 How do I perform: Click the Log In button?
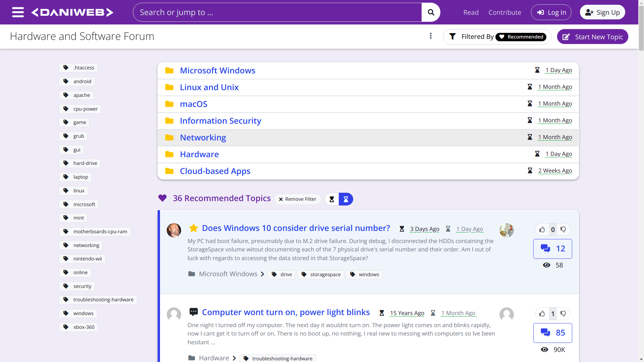[551, 12]
